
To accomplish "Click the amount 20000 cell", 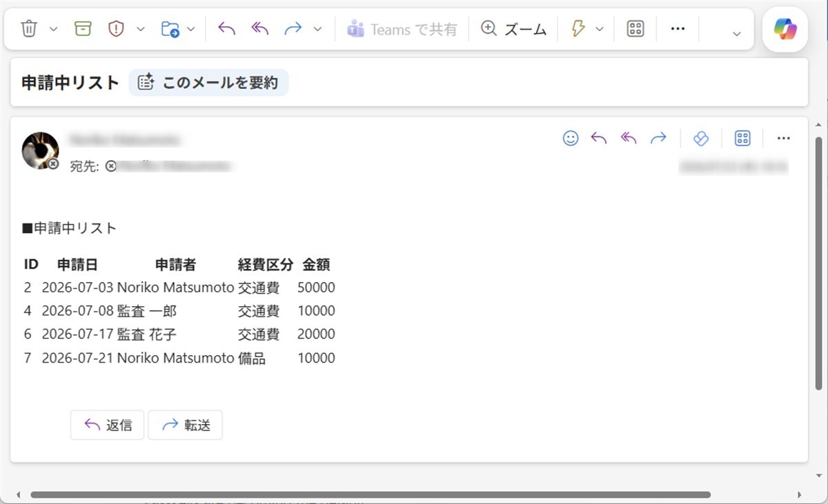I will (316, 334).
